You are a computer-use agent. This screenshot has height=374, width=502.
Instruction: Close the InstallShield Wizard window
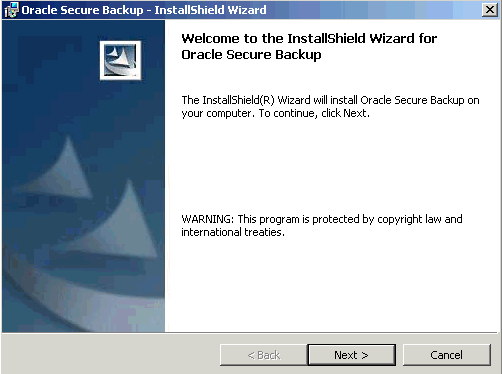coord(490,10)
